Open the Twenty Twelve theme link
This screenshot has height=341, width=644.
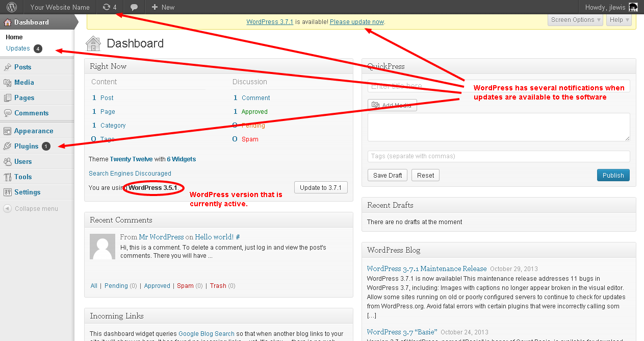pyautogui.click(x=131, y=159)
